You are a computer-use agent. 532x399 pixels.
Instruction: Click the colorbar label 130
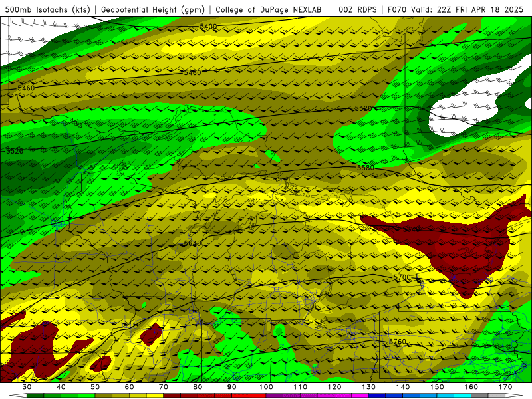coord(369,387)
